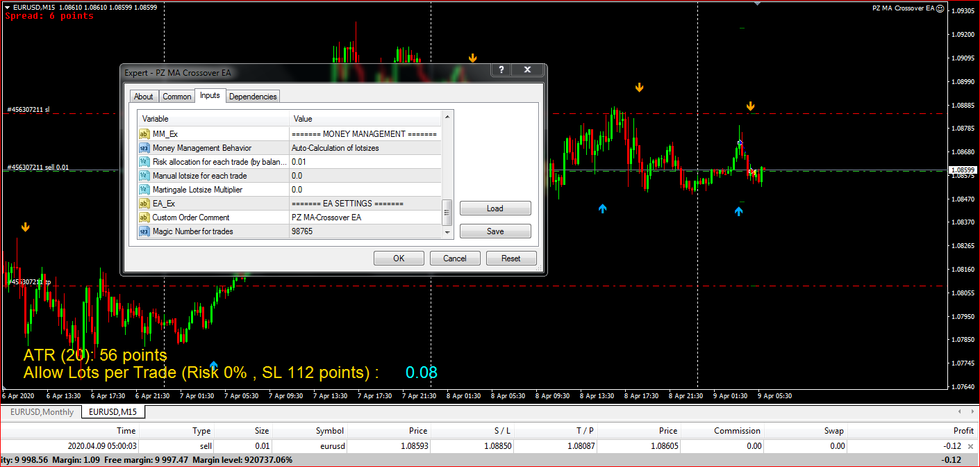The width and height of the screenshot is (980, 467).
Task: Click the Reset button
Action: click(x=511, y=259)
